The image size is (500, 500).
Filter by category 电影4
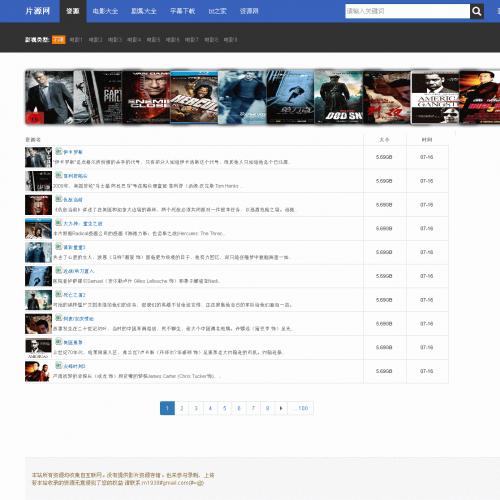pos(134,40)
